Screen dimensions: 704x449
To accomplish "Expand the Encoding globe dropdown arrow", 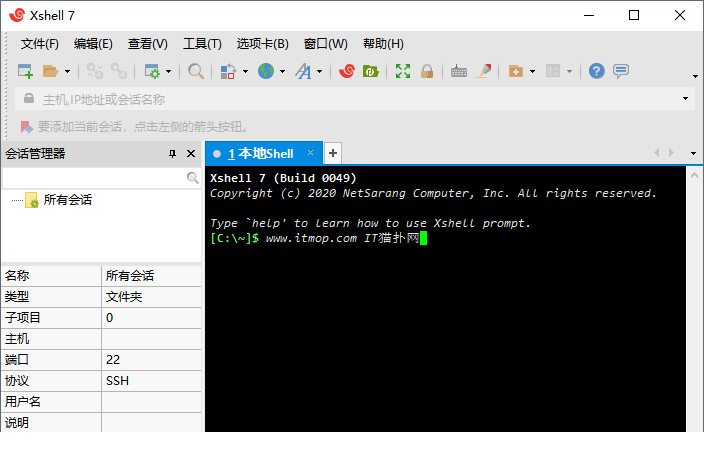I will 282,71.
